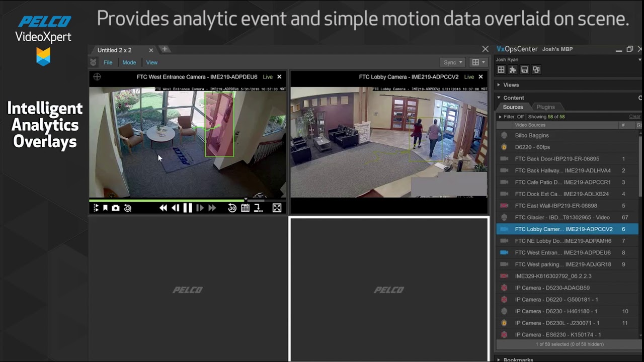Switch to the Plugins tab
Image resolution: width=644 pixels, height=362 pixels.
[x=545, y=107]
